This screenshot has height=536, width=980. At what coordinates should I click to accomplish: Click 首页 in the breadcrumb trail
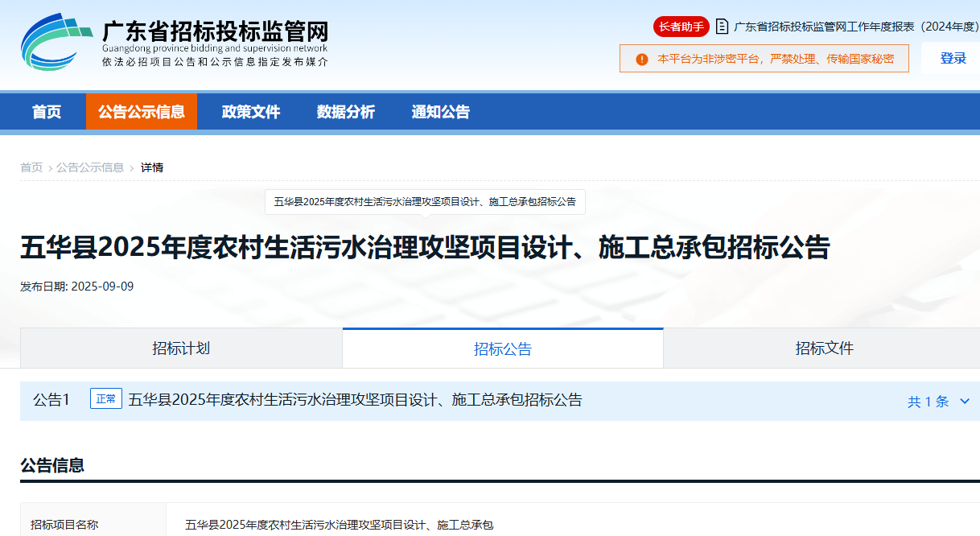[31, 167]
